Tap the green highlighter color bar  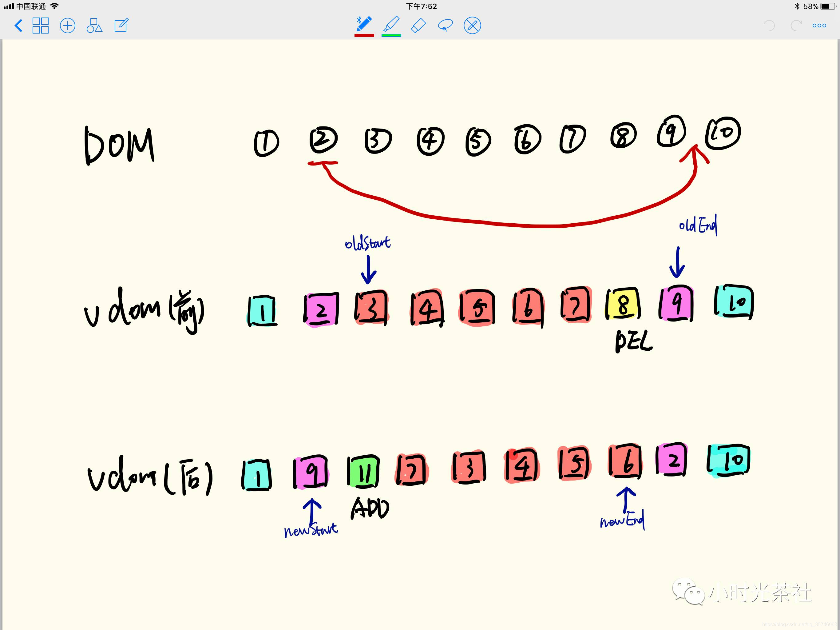(391, 35)
